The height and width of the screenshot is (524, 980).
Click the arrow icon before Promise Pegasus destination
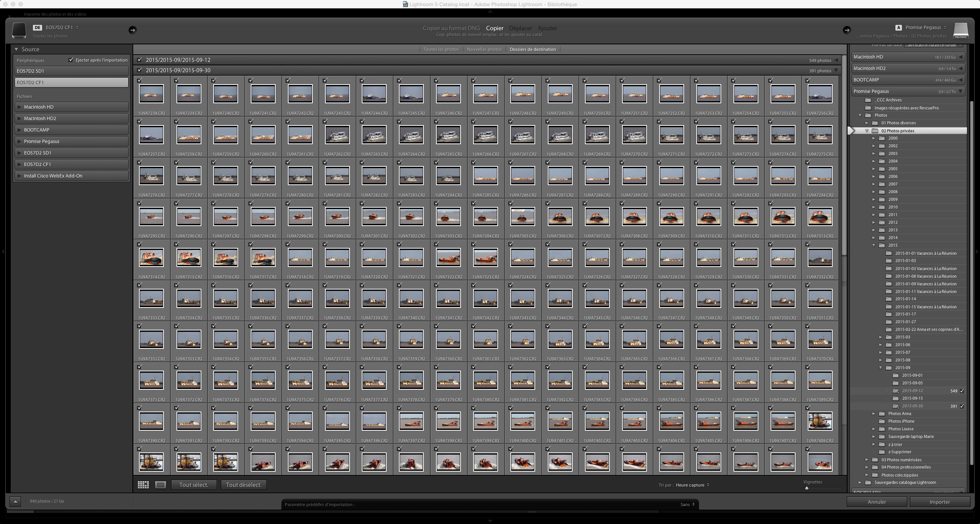pyautogui.click(x=847, y=30)
